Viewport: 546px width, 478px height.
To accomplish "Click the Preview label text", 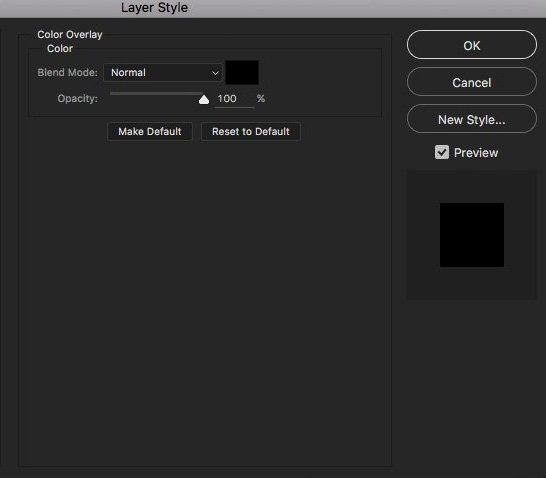I will coord(476,152).
